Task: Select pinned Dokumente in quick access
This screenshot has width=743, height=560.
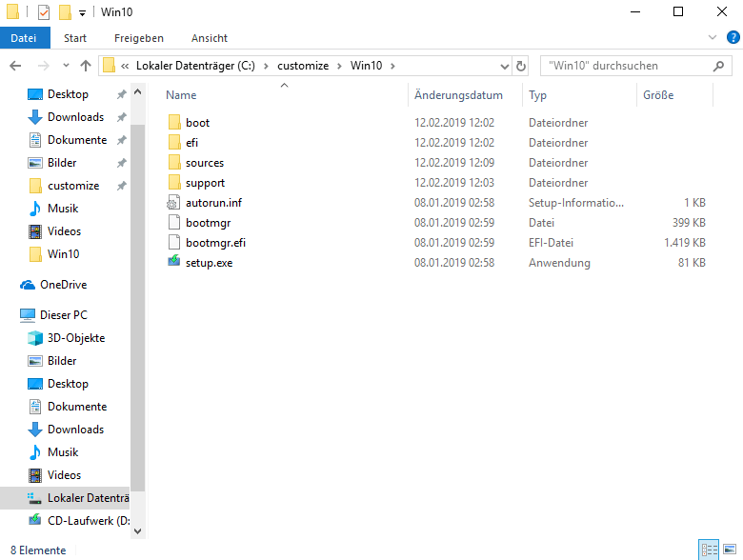Action: (77, 140)
